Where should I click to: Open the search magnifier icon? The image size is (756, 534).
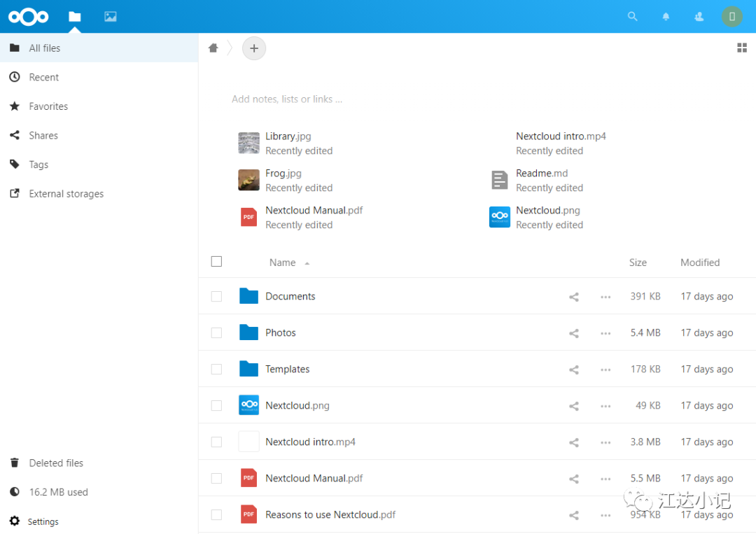(633, 17)
